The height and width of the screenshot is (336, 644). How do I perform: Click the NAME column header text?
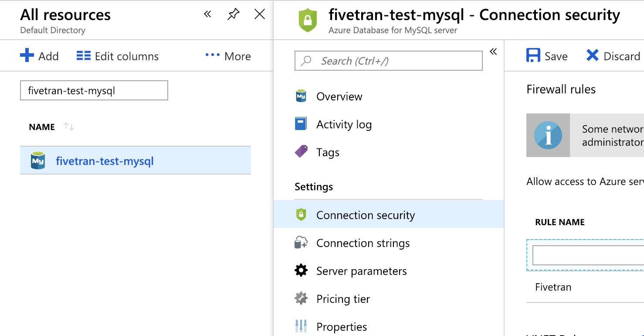[42, 127]
